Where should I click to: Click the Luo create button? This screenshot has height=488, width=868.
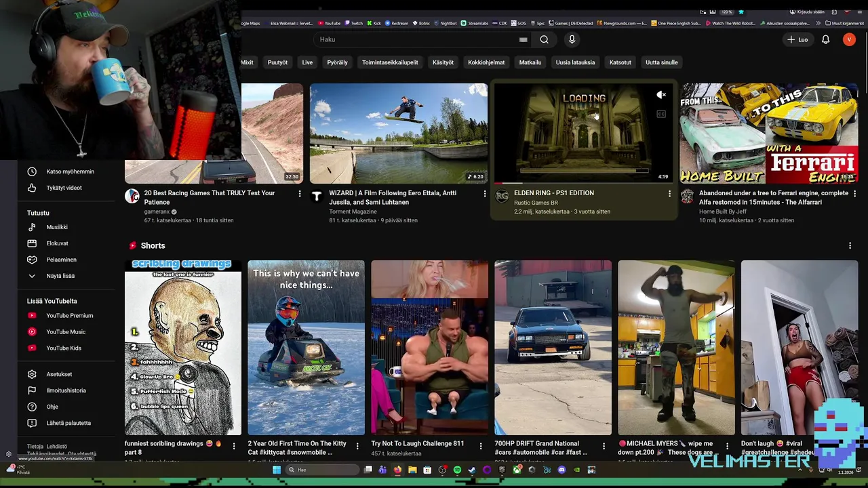pyautogui.click(x=797, y=39)
